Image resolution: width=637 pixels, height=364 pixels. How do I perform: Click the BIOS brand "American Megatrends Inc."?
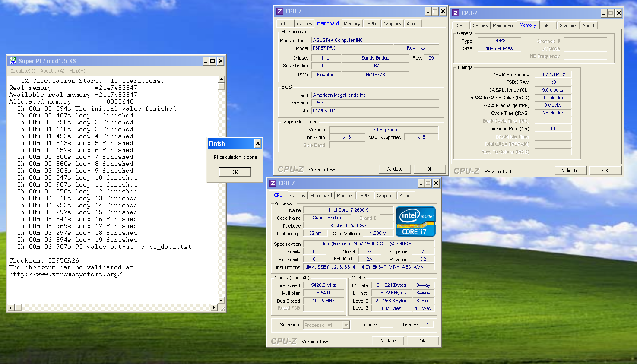375,95
